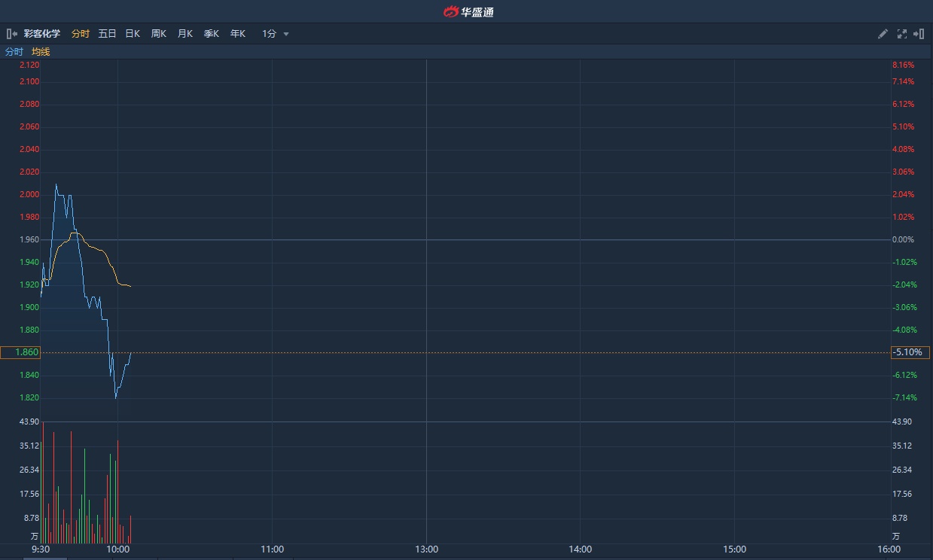Click the 3.06% percentage label
Image resolution: width=933 pixels, height=560 pixels.
(903, 172)
